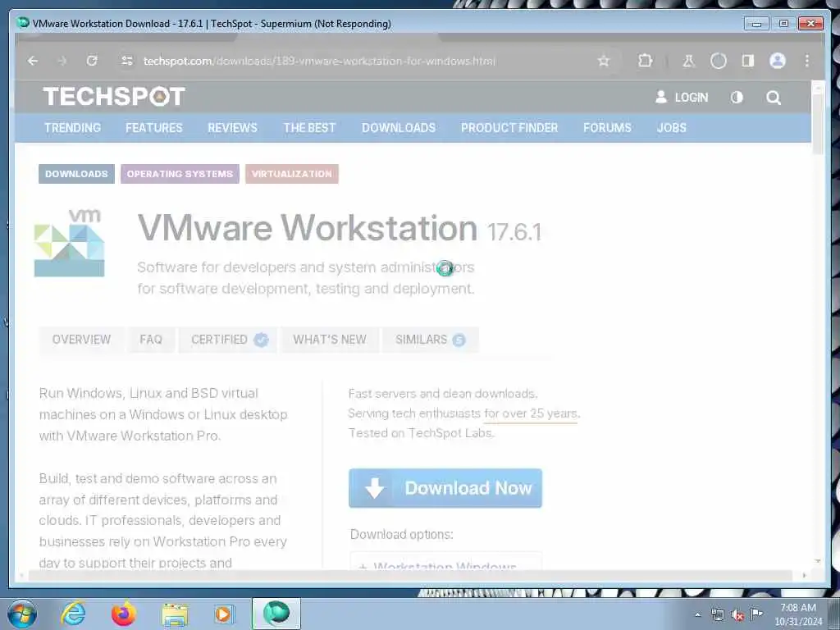The width and height of the screenshot is (840, 630).
Task: Click the Certified checkmark badge
Action: (261, 340)
